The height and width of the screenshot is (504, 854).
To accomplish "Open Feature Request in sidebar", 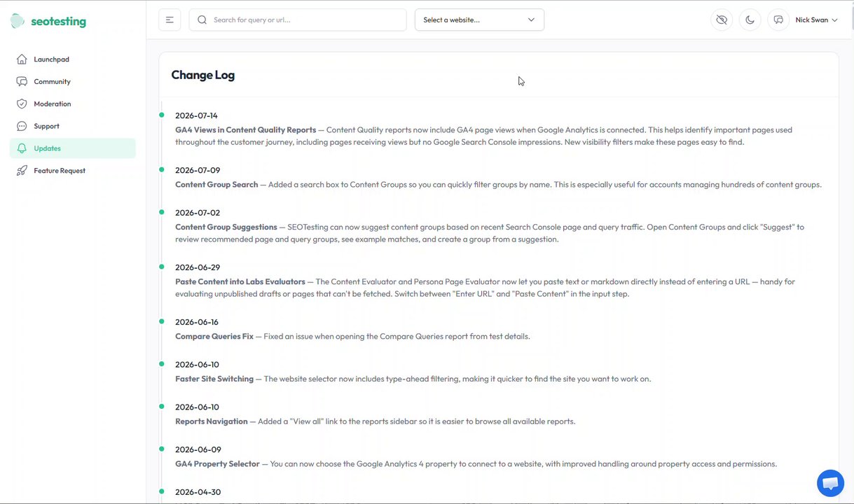I will 73,171.
